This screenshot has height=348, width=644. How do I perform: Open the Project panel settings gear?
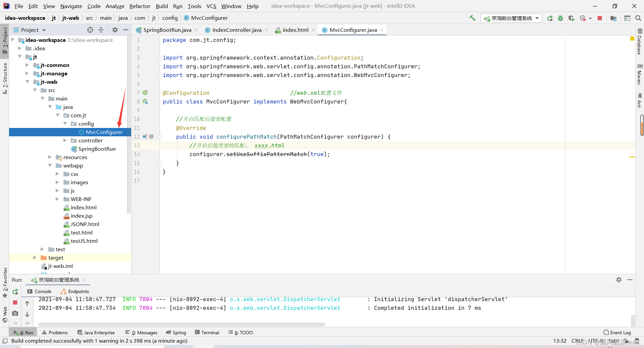click(115, 30)
